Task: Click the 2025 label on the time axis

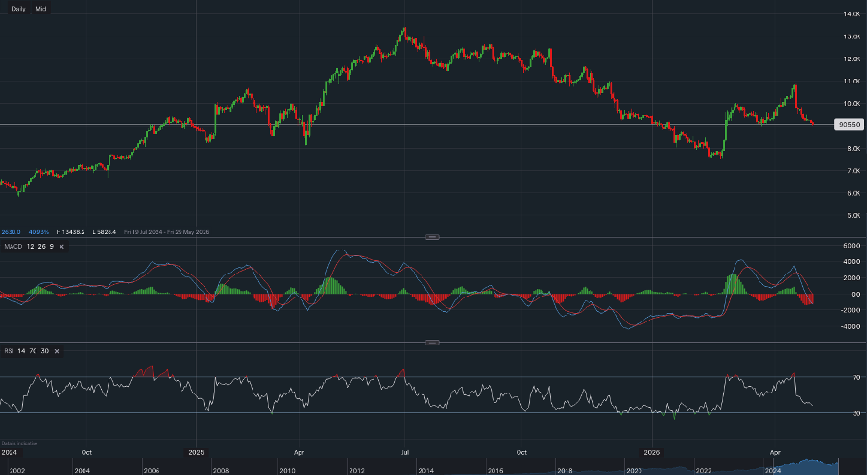Action: tap(197, 450)
